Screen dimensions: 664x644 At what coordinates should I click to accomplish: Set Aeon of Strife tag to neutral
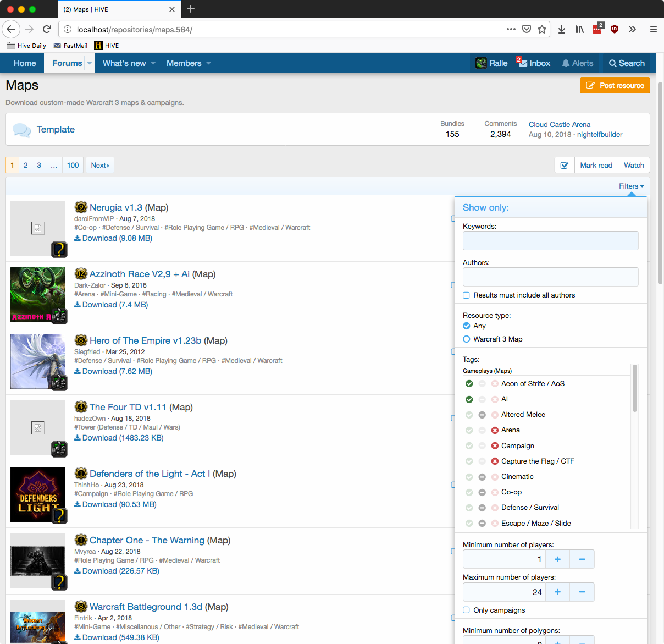[482, 384]
